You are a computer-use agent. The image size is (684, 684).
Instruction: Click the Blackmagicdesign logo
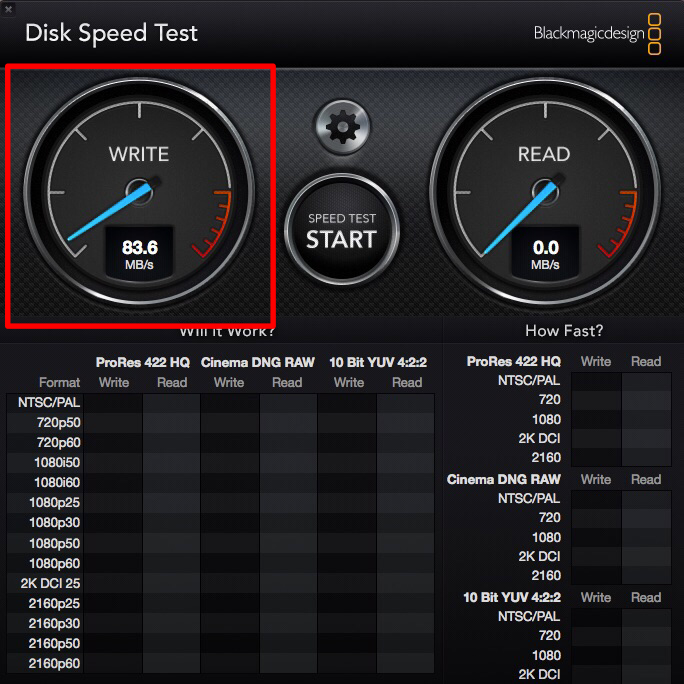597,34
